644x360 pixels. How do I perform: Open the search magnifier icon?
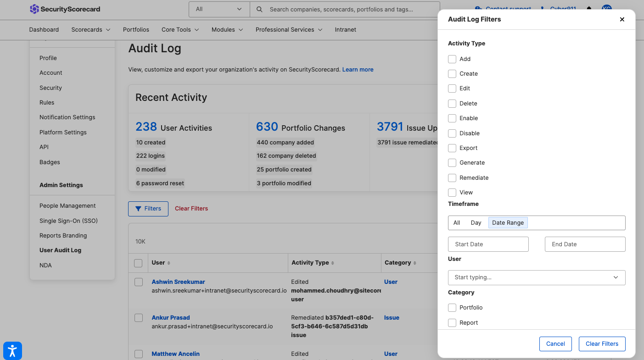[x=259, y=9]
